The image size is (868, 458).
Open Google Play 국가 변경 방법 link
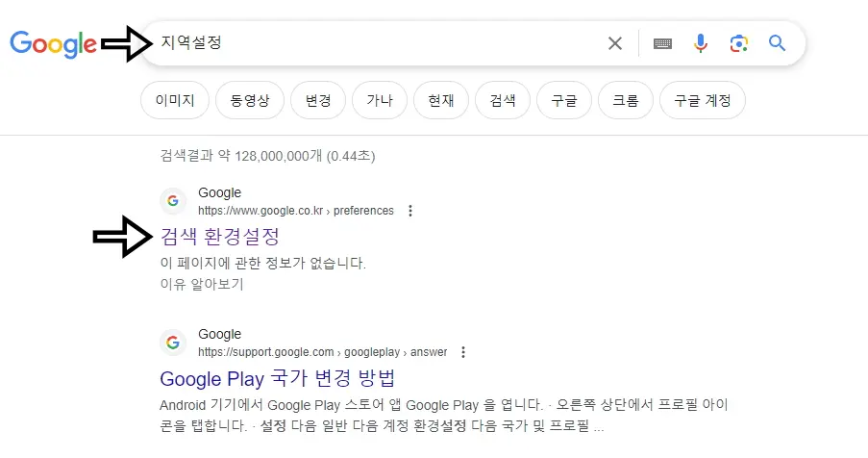click(x=278, y=377)
